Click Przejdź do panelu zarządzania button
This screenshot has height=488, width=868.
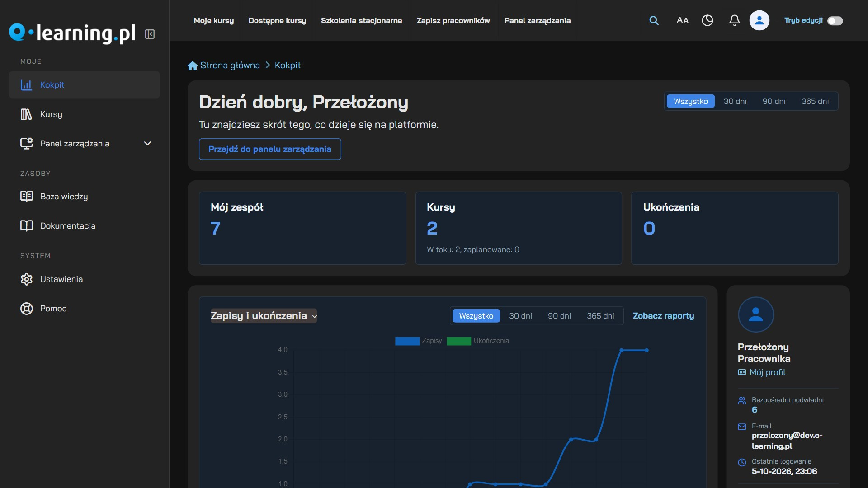tap(270, 149)
